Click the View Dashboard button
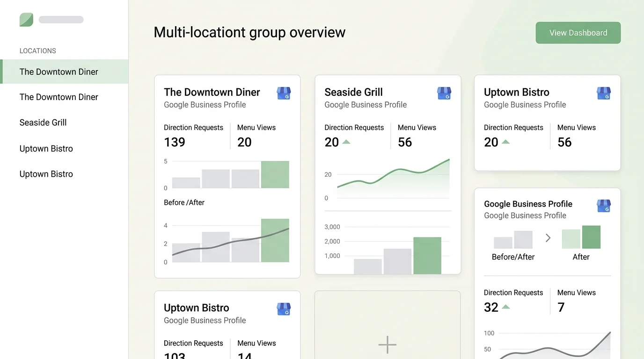This screenshot has height=359, width=644. coord(578,33)
